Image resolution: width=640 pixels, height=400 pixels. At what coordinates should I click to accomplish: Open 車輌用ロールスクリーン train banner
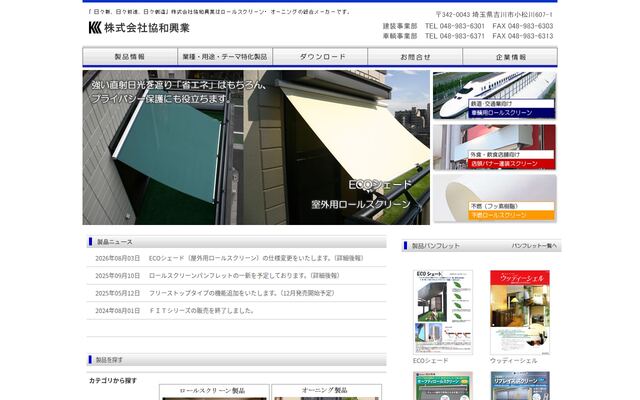pos(494,96)
